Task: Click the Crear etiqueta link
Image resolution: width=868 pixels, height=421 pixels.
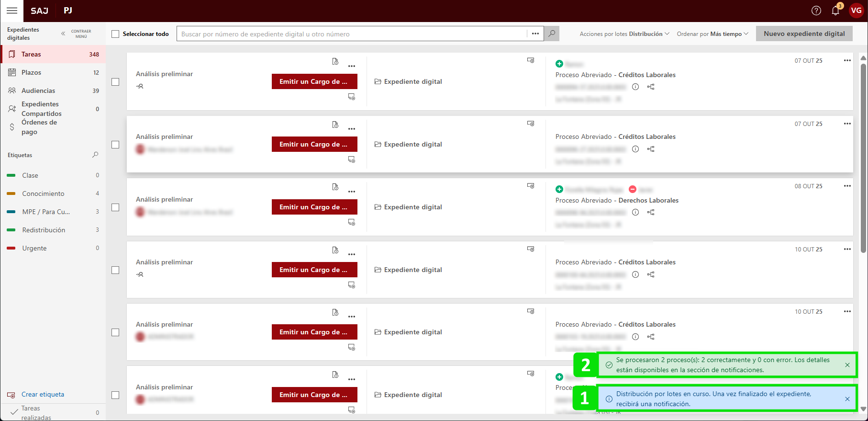Action: (43, 394)
